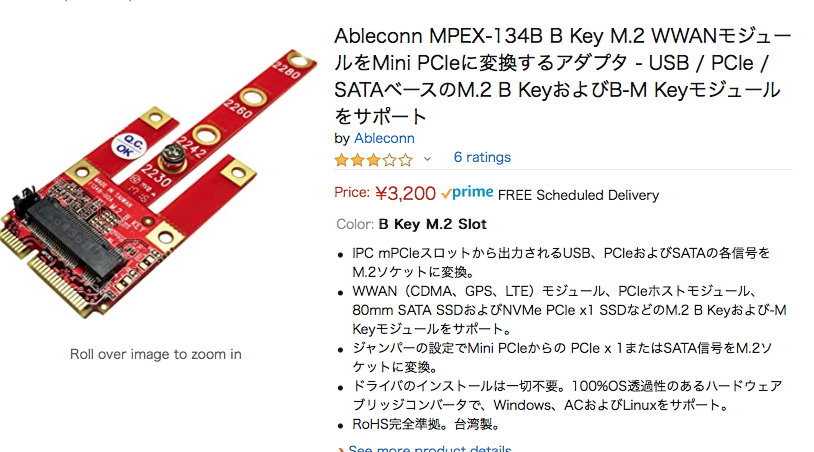
Task: Click the last empty rating star
Action: click(x=406, y=160)
